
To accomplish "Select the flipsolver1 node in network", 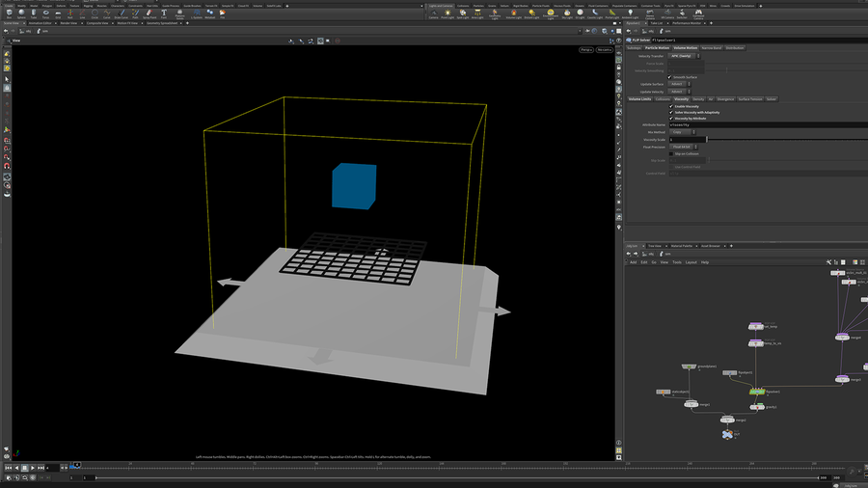I will (x=757, y=392).
